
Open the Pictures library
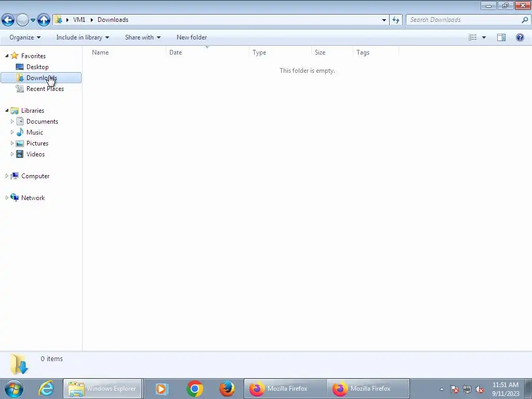(37, 143)
